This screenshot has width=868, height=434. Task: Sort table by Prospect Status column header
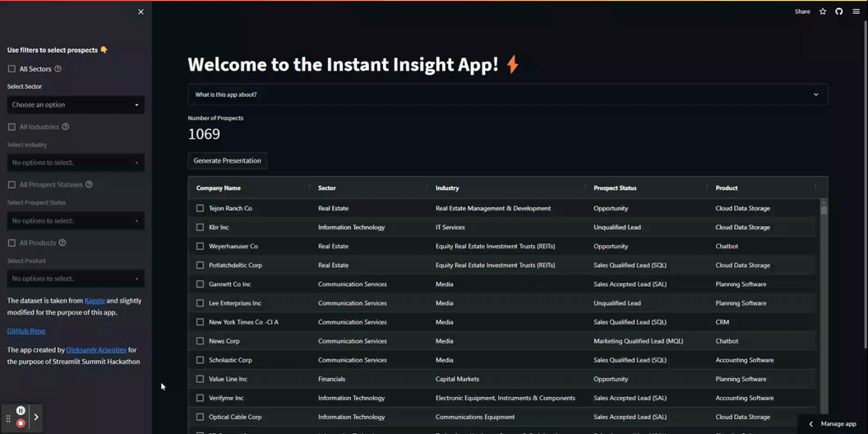(x=615, y=188)
